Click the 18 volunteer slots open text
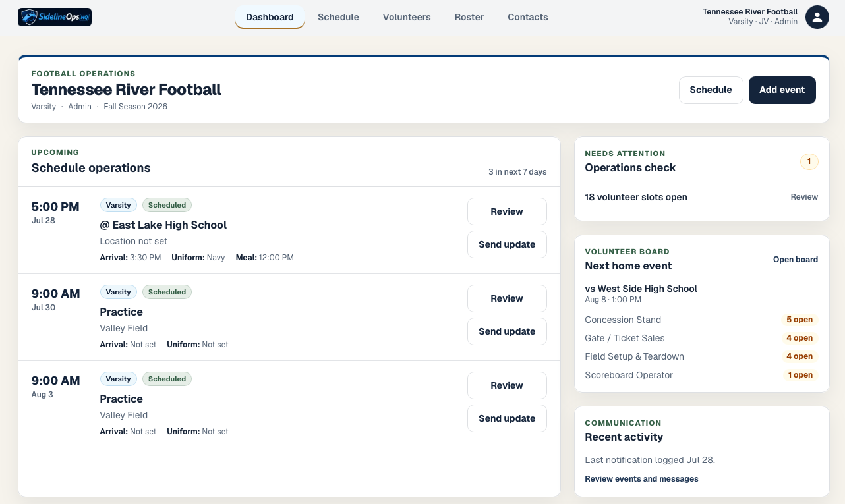Viewport: 845px width, 504px height. [636, 197]
